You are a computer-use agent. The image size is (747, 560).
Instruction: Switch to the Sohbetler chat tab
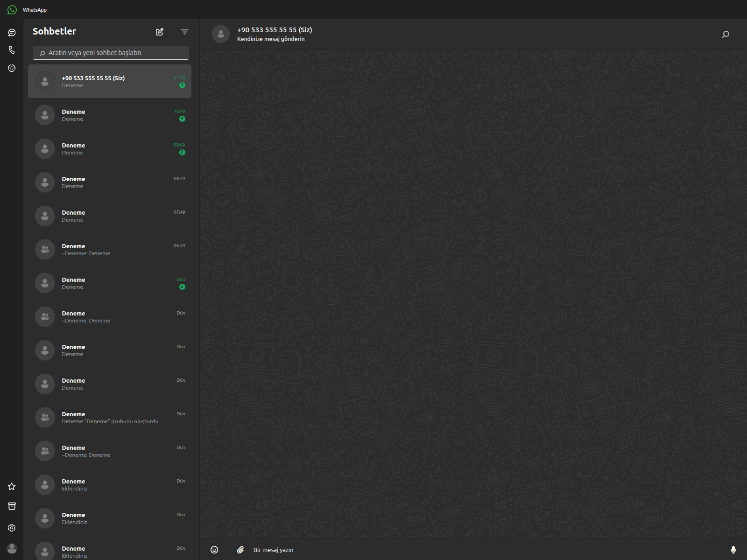pos(11,32)
